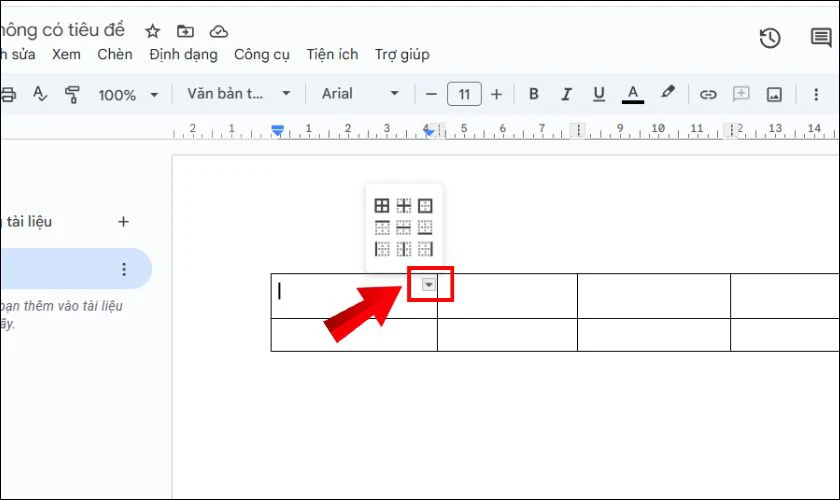840x500 pixels.
Task: Toggle italic formatting
Action: point(566,94)
